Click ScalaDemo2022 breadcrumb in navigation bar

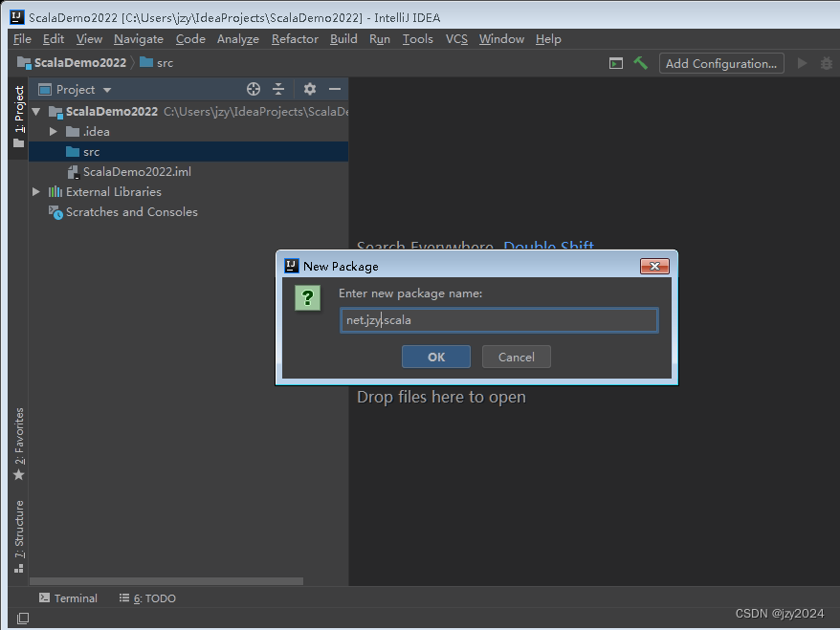click(73, 63)
